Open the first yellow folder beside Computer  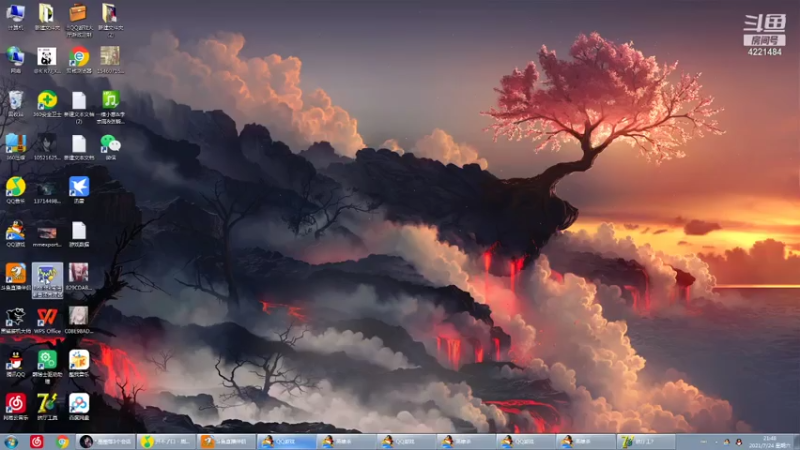click(x=47, y=16)
